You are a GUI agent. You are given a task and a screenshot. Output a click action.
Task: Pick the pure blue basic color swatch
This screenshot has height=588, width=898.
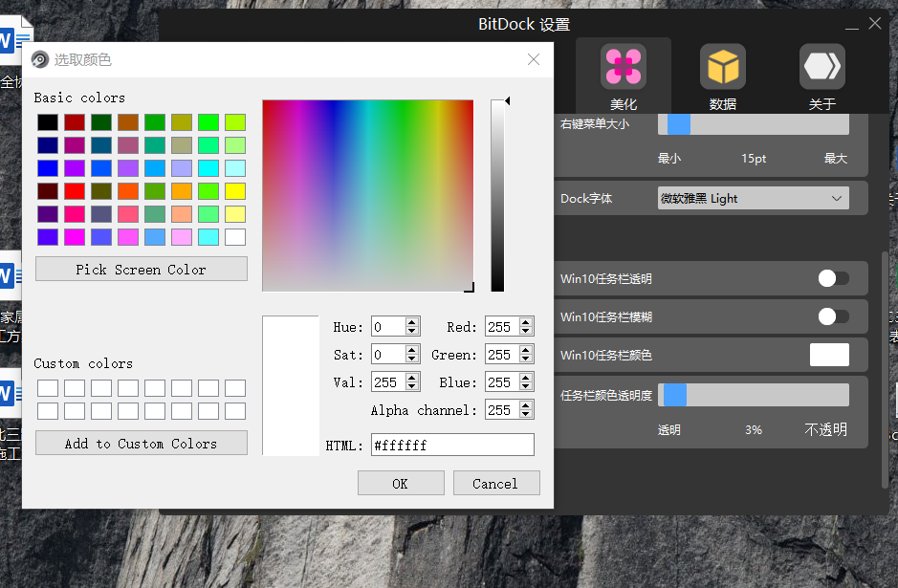[48, 167]
